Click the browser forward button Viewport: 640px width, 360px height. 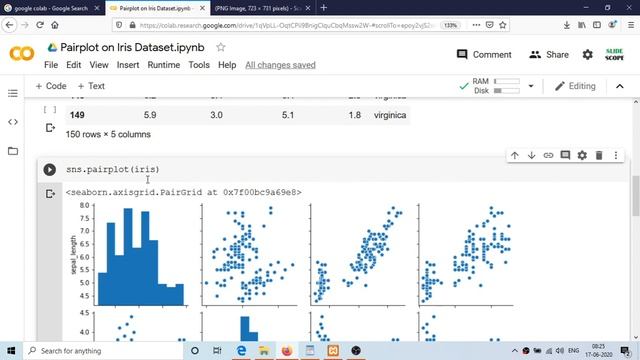point(25,25)
